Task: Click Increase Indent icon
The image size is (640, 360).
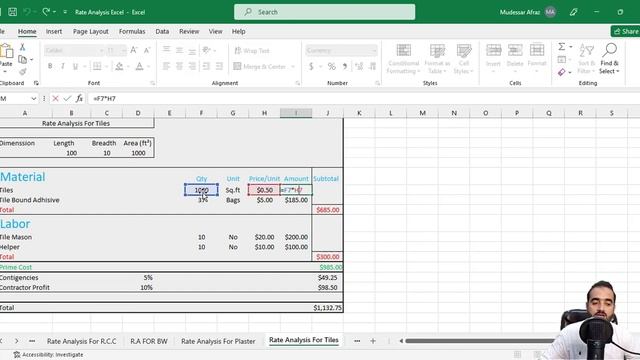Action: point(219,66)
